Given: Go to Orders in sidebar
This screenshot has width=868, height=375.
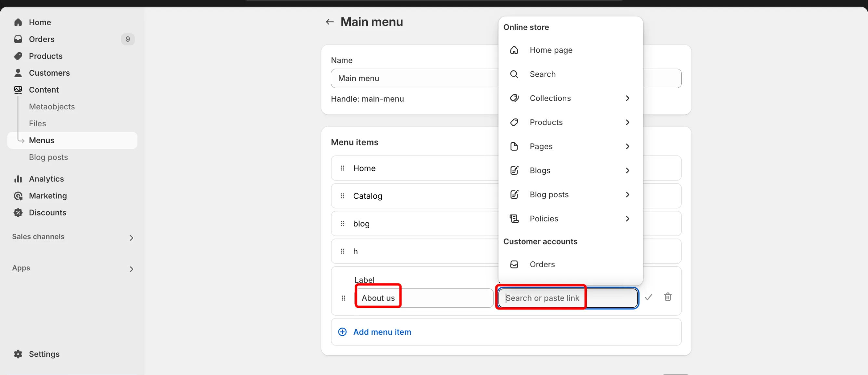Looking at the screenshot, I should [41, 39].
